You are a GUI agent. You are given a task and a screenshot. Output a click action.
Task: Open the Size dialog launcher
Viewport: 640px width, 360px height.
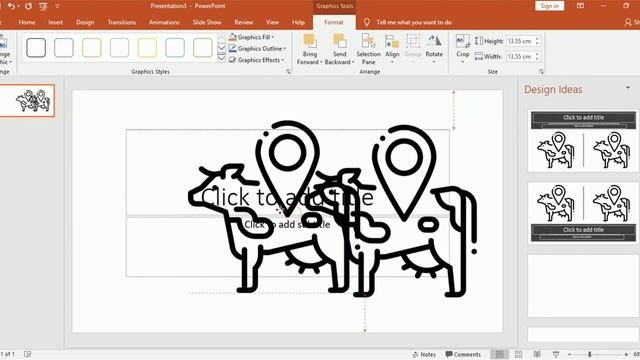tap(541, 71)
